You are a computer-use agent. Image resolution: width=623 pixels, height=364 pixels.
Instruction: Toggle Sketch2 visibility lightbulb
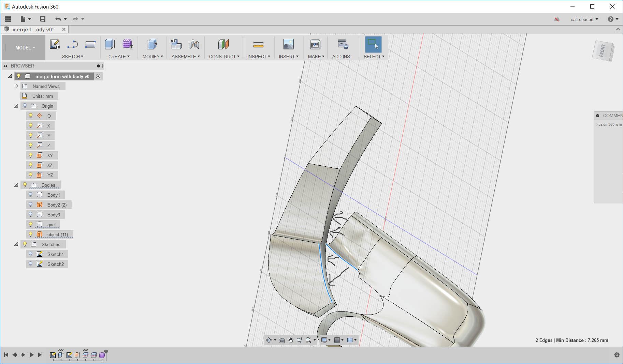(31, 264)
